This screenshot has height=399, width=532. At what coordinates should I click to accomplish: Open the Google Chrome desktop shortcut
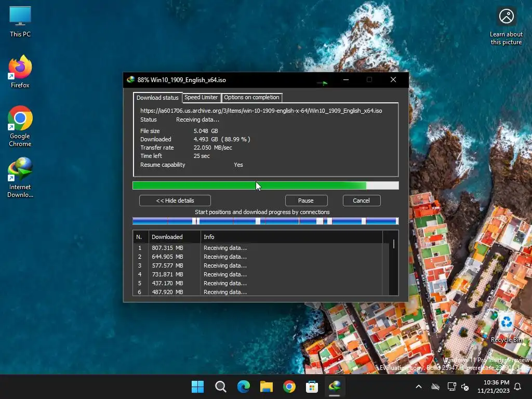click(20, 126)
